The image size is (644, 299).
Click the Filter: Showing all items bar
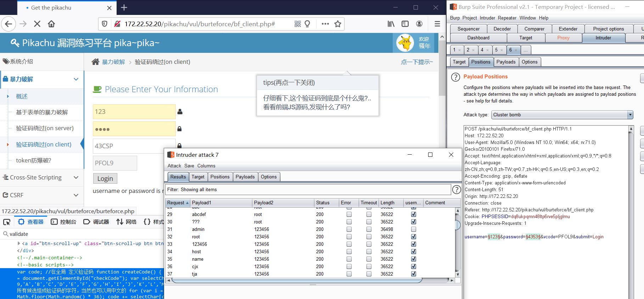(x=308, y=190)
